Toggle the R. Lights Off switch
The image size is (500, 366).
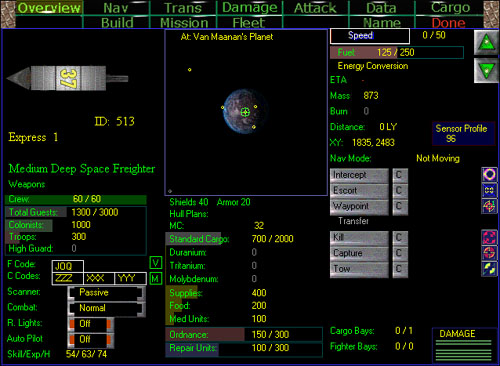tap(91, 324)
